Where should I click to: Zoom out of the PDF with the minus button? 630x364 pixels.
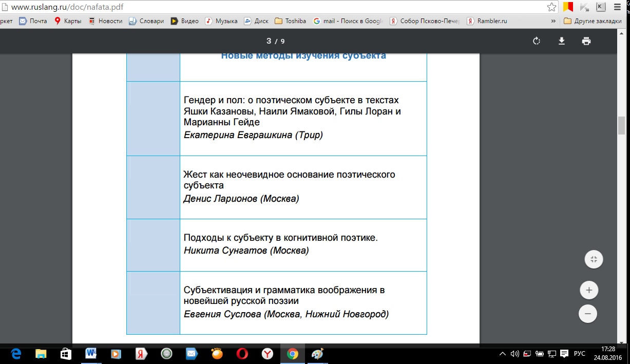click(x=588, y=314)
